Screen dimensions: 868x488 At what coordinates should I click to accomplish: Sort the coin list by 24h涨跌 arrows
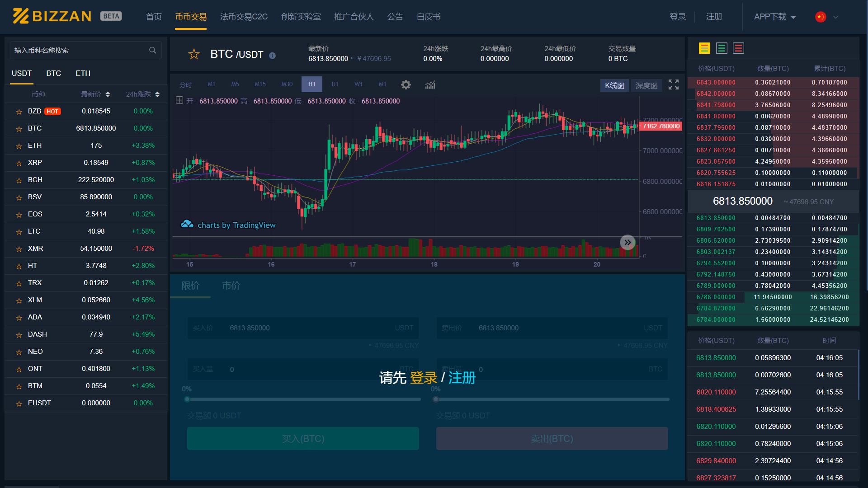157,94
